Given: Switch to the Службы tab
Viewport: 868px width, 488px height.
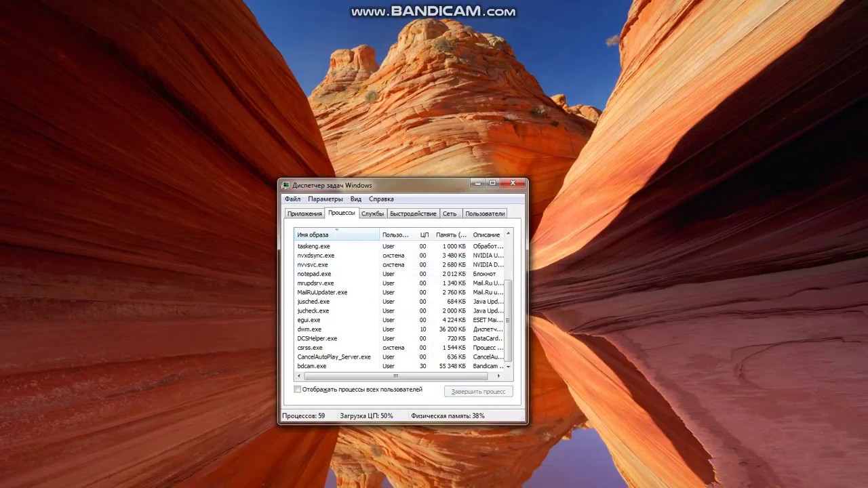Looking at the screenshot, I should (x=372, y=213).
